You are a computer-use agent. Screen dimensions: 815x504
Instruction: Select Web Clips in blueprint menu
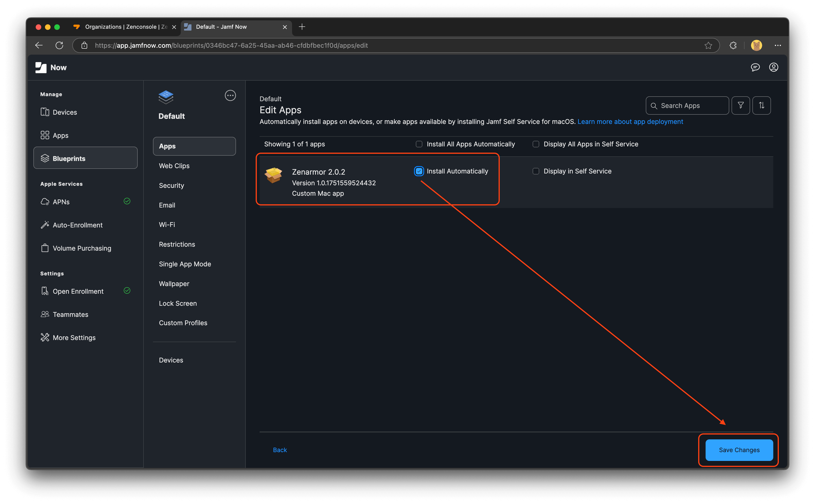coord(174,166)
